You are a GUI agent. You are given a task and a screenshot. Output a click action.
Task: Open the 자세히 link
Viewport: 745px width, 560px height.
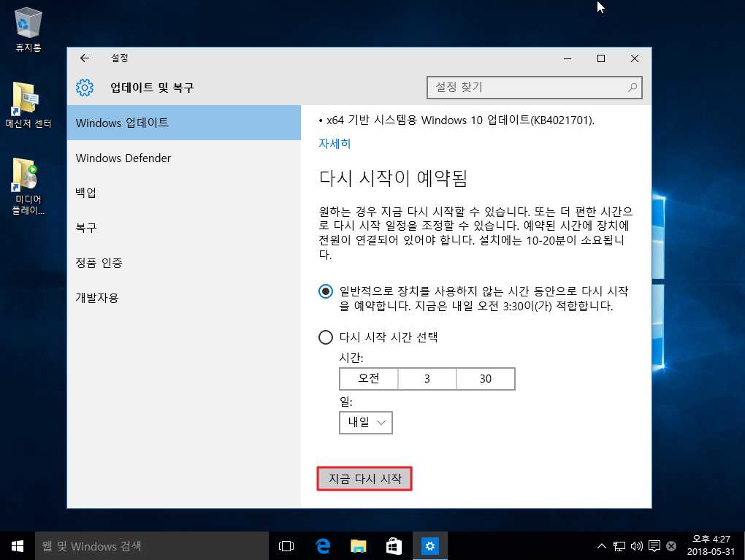coord(335,143)
